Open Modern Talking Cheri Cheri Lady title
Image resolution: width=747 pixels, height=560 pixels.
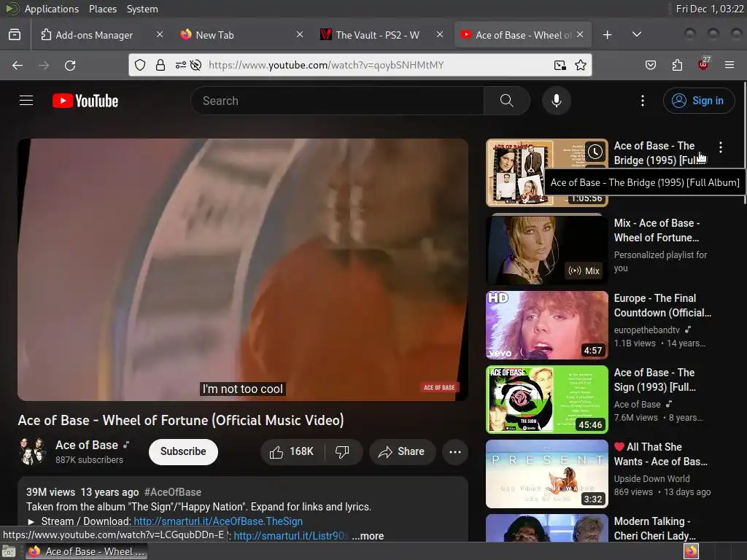pos(655,529)
